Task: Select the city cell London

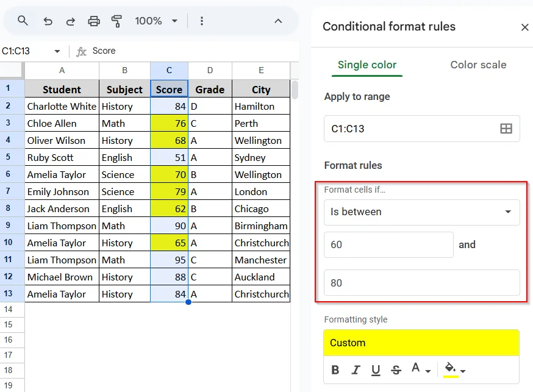Action: pyautogui.click(x=261, y=191)
